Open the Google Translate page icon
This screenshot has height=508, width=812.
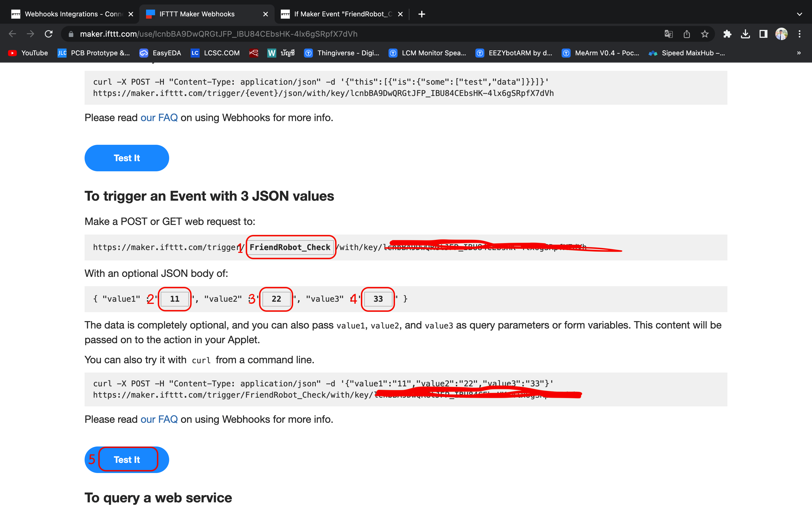pyautogui.click(x=668, y=34)
